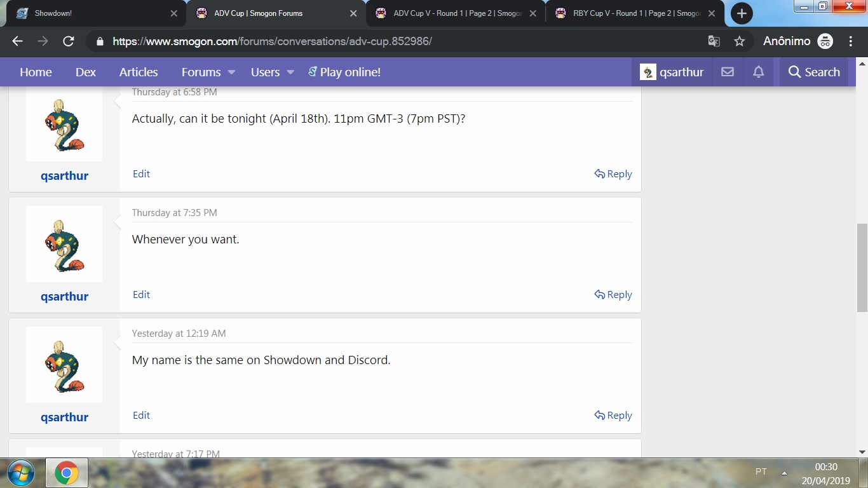Open the Dex navigation item

click(86, 72)
